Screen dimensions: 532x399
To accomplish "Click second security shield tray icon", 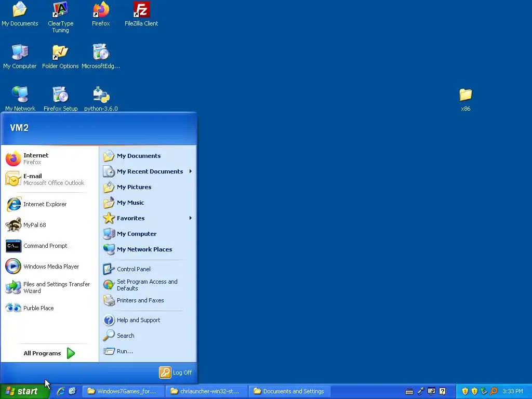I will point(475,391).
